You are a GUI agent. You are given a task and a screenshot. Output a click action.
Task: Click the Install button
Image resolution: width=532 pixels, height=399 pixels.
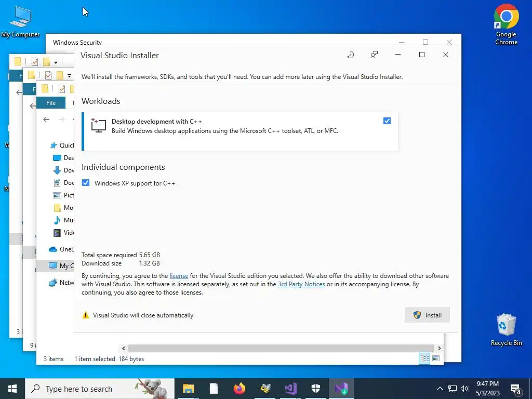coord(427,315)
